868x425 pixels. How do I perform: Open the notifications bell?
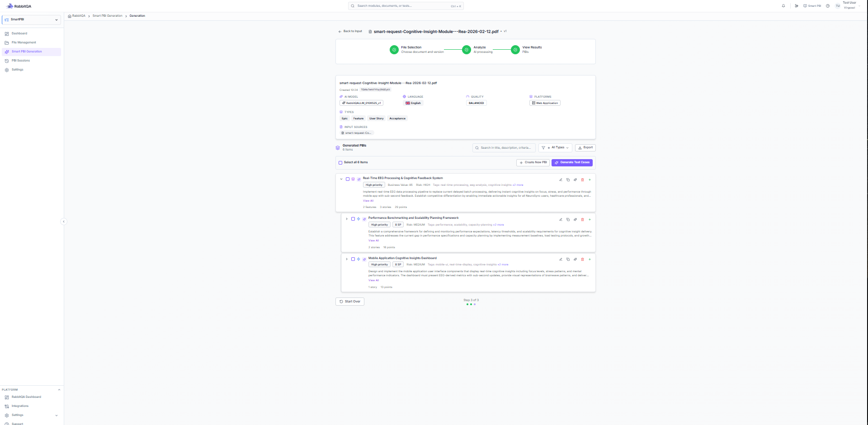pos(783,6)
